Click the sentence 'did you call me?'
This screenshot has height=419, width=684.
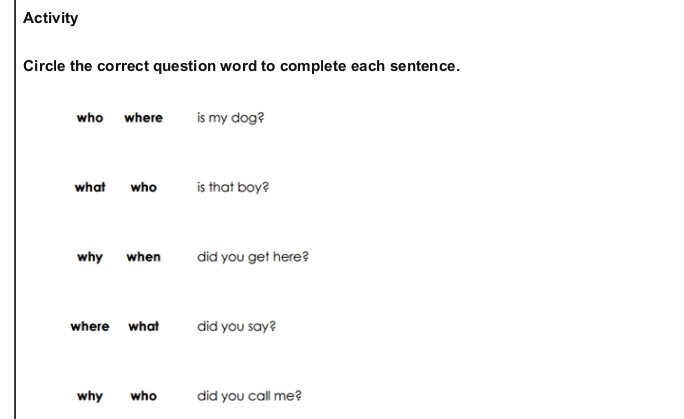(x=249, y=396)
